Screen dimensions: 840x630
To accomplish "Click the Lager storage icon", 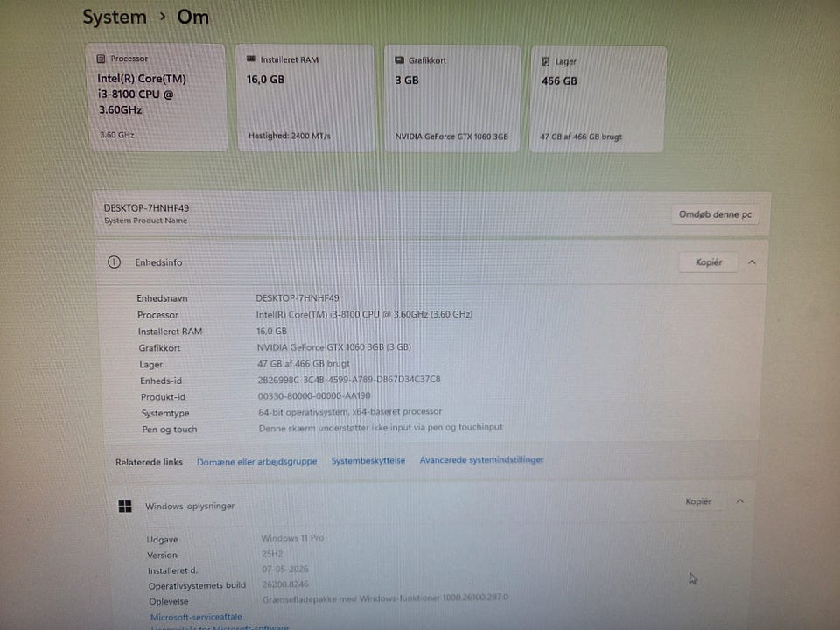I will click(x=545, y=61).
